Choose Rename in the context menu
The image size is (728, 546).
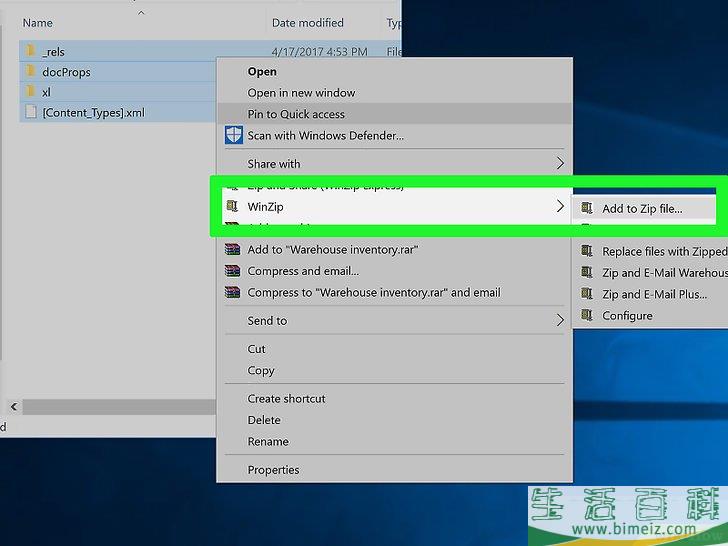pyautogui.click(x=268, y=442)
